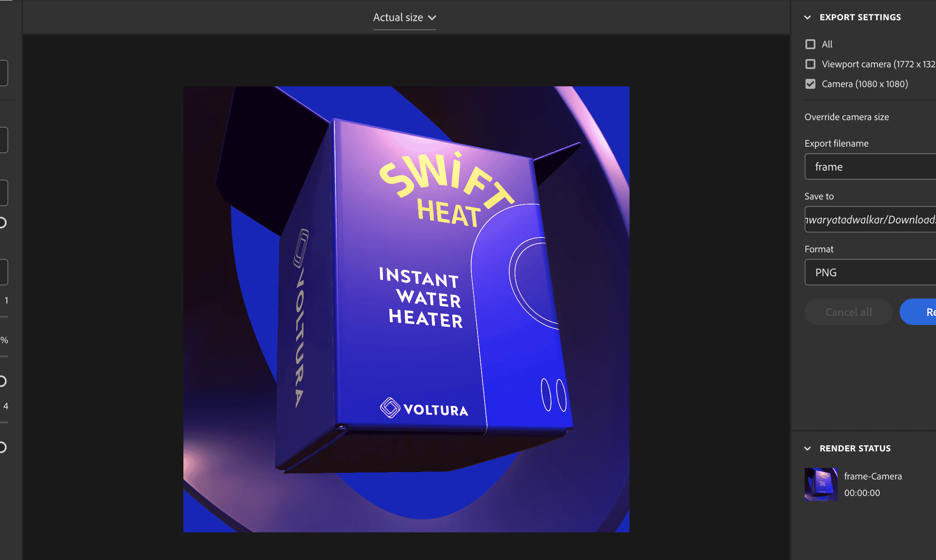936x560 pixels.
Task: Select the frame-Camera render thumbnail
Action: [x=821, y=484]
